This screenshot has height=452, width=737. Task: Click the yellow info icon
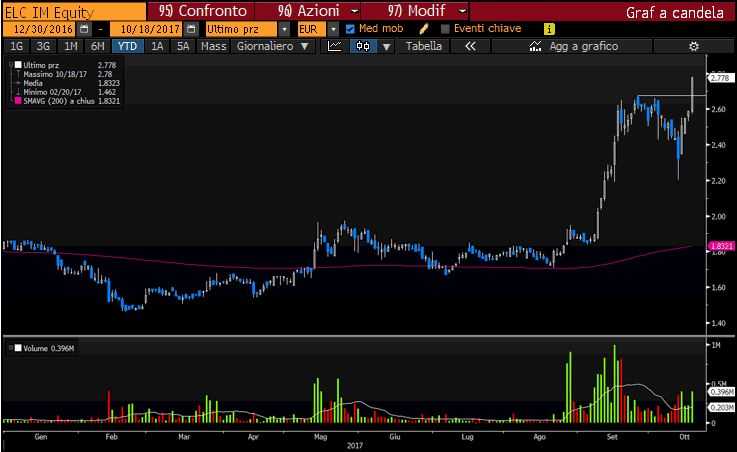coord(549,29)
